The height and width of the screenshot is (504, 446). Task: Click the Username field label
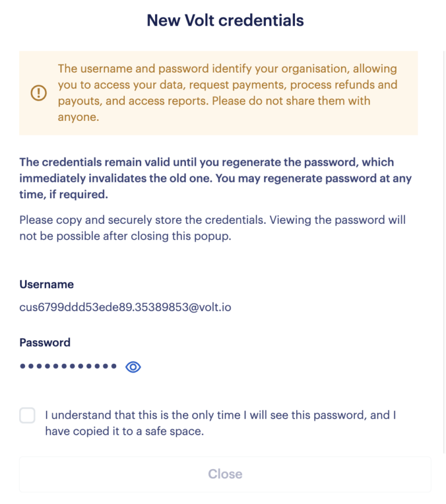pyautogui.click(x=46, y=284)
